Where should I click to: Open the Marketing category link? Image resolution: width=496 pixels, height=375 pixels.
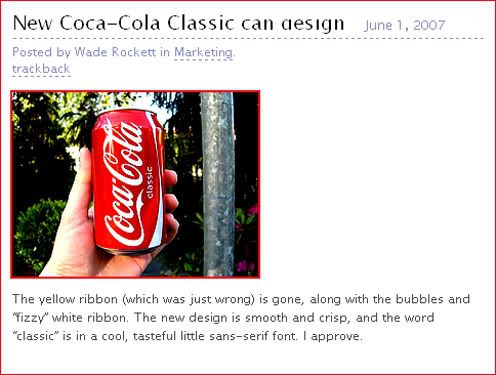coord(203,52)
